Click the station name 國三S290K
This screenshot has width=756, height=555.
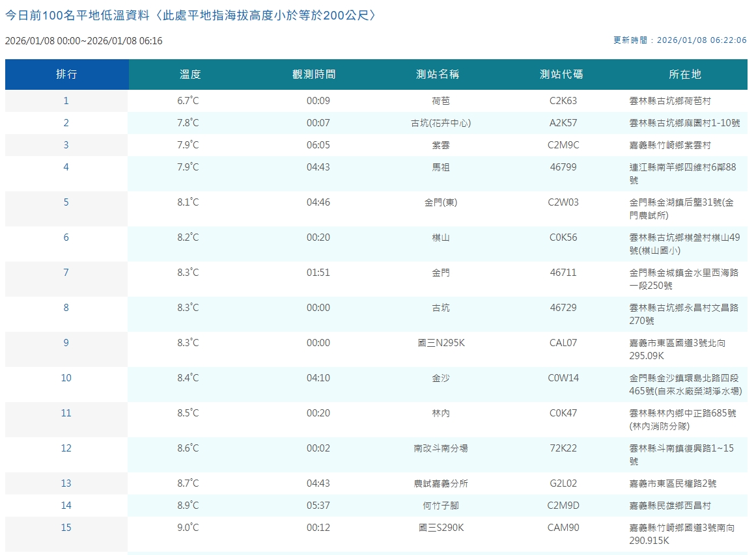441,528
